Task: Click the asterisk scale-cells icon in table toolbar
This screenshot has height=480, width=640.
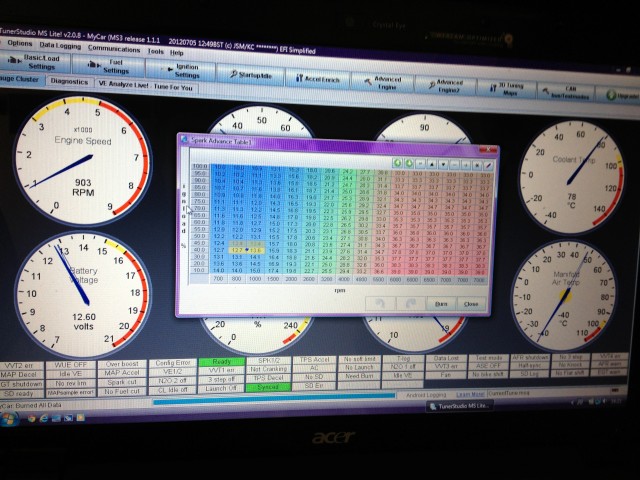Action: coord(477,166)
